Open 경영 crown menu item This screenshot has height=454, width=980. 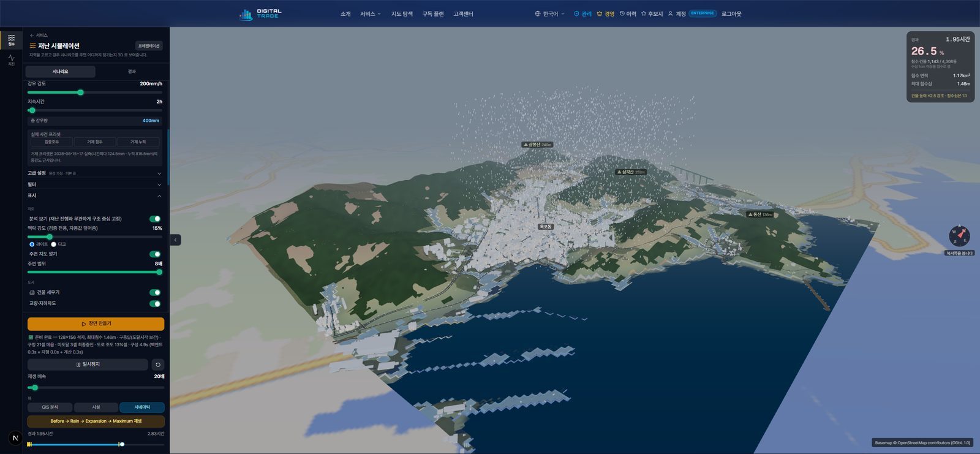tap(605, 13)
